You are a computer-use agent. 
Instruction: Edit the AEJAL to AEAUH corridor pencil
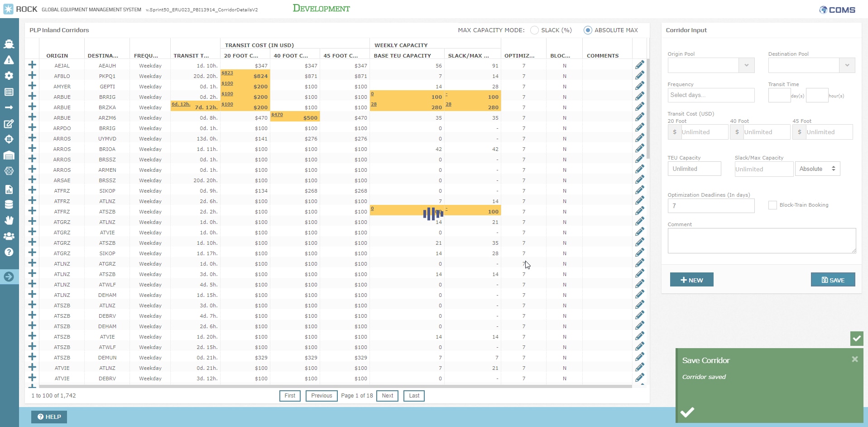(x=639, y=65)
